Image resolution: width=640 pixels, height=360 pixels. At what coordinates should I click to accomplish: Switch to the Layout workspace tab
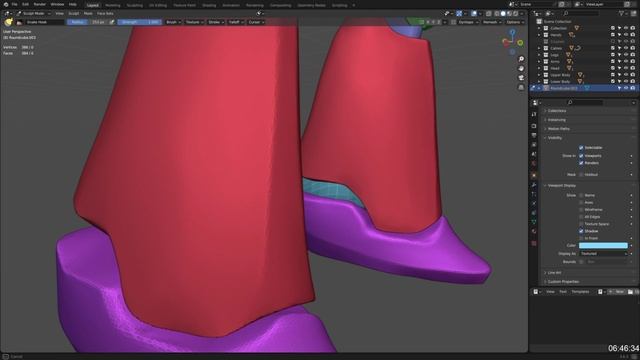93,5
